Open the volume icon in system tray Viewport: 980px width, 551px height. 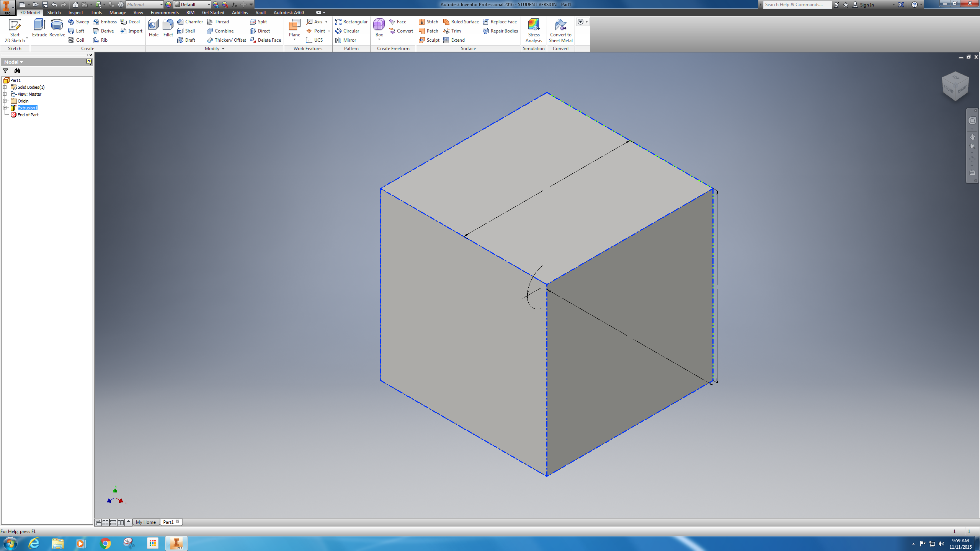941,544
